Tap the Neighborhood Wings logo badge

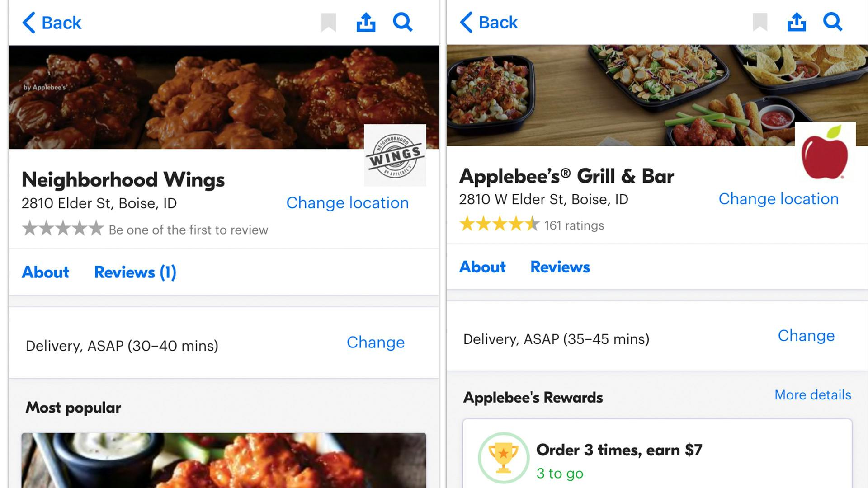(x=395, y=155)
